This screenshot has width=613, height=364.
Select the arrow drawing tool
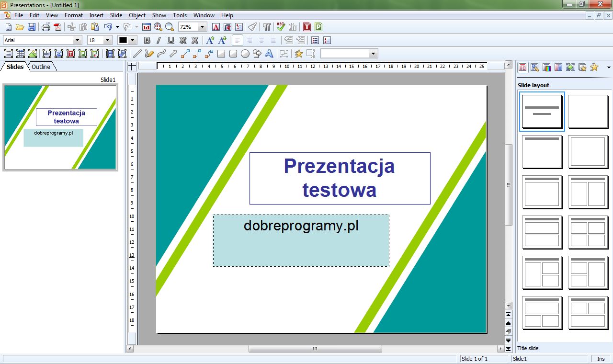point(173,54)
